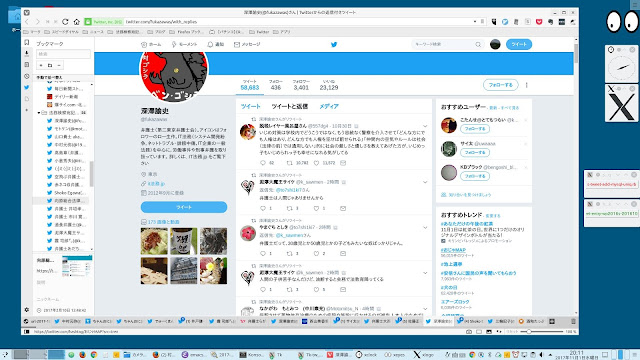Open 173 画像と動画 link

(x=160, y=222)
